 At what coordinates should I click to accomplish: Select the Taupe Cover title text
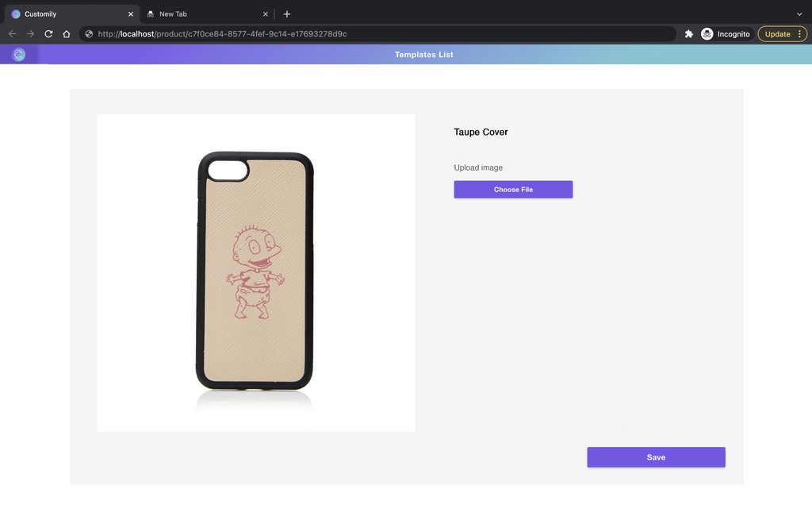481,132
